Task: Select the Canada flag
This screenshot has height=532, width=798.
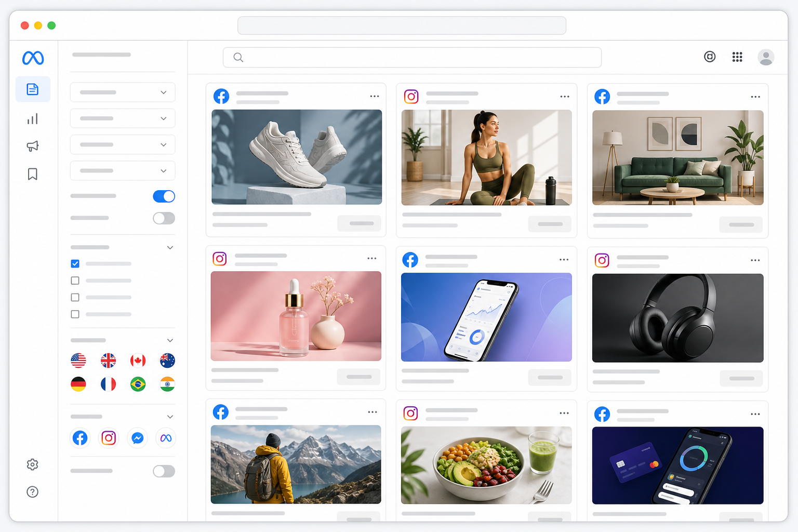Action: 138,361
